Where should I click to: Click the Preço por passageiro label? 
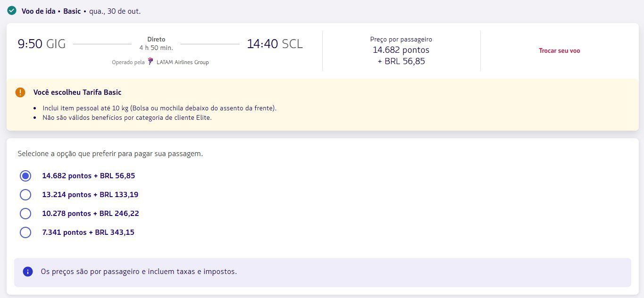tap(401, 40)
